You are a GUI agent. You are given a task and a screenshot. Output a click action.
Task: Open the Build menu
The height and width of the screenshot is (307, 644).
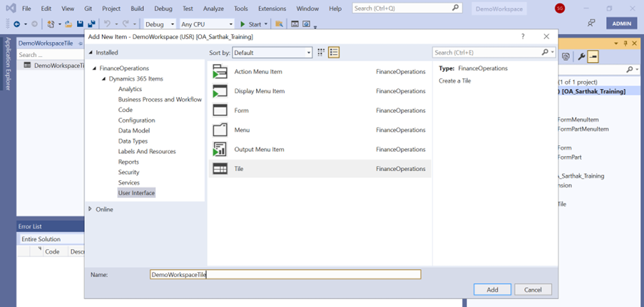pos(137,9)
